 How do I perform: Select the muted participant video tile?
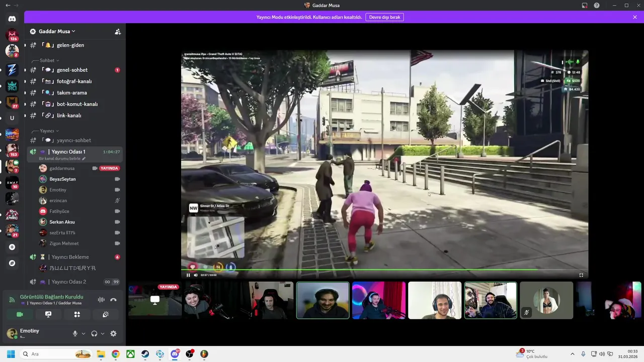pos(546,300)
